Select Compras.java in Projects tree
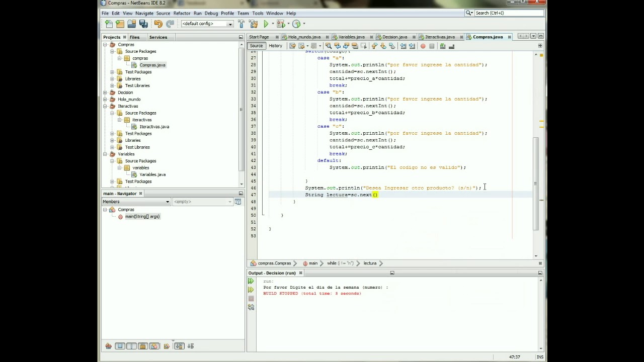Viewport: 644px width, 362px height. pyautogui.click(x=152, y=65)
